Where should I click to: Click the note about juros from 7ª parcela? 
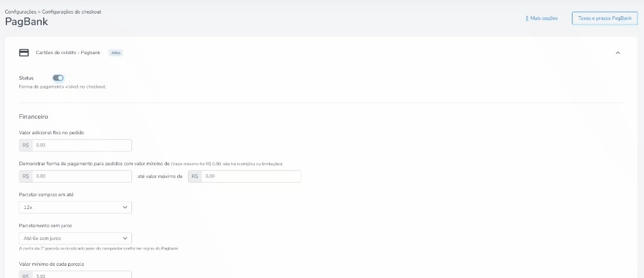(99, 248)
